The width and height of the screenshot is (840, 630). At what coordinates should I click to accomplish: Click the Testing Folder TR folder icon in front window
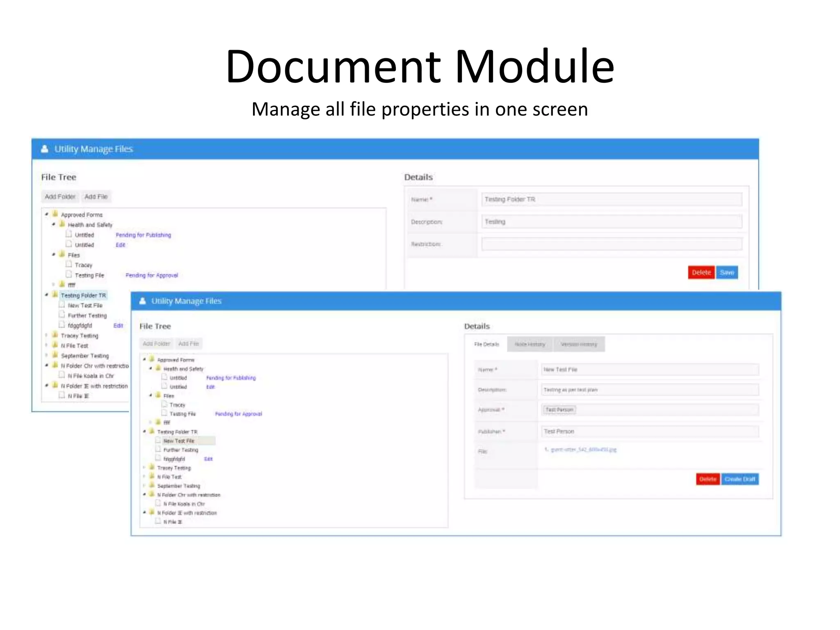tap(152, 431)
